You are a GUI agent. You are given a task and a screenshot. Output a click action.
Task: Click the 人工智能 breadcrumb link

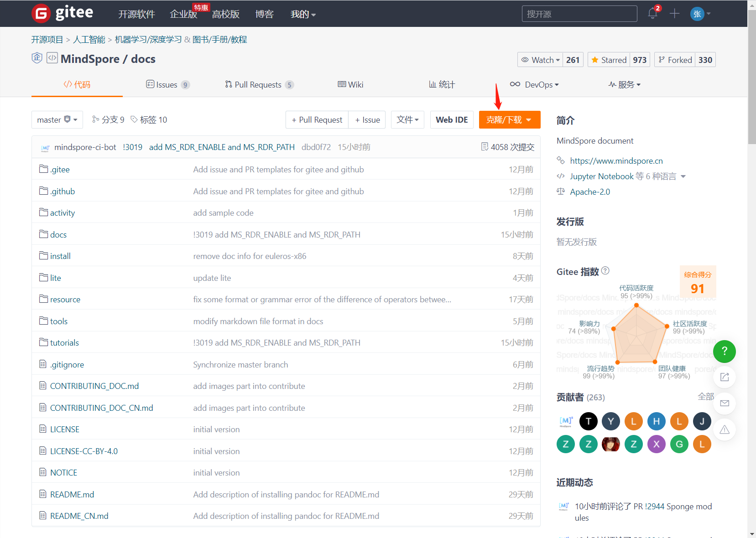pyautogui.click(x=89, y=40)
